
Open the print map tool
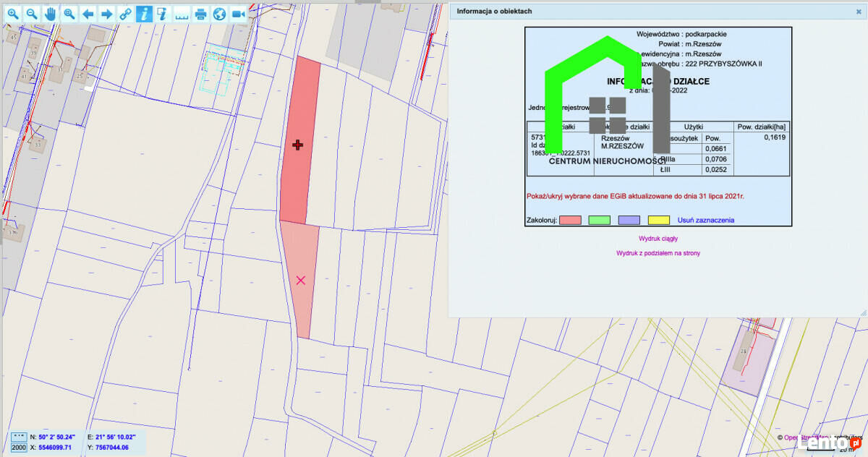coord(201,14)
